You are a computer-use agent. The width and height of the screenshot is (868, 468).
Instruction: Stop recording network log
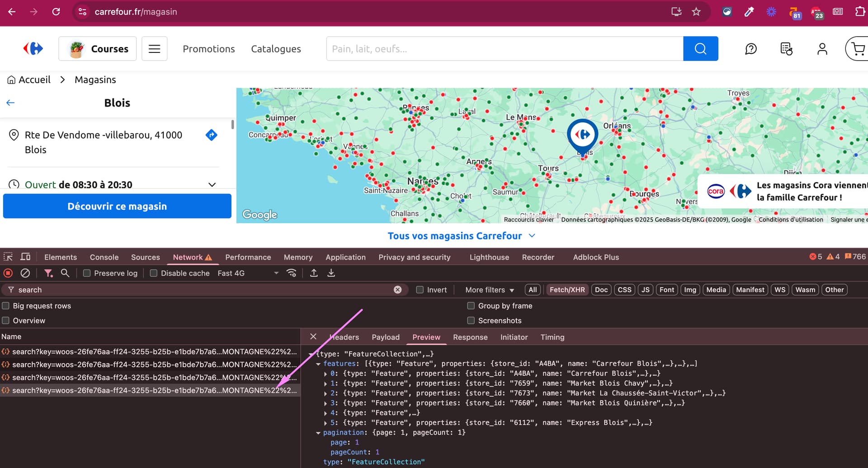[x=8, y=273]
